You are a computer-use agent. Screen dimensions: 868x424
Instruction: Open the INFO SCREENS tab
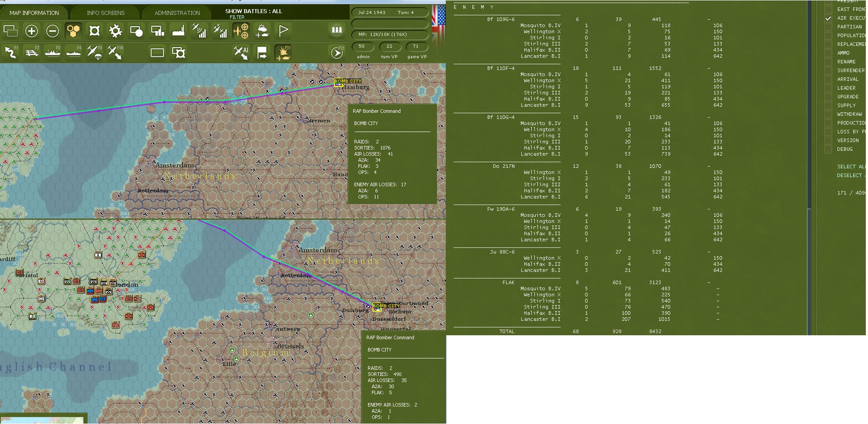click(x=106, y=13)
